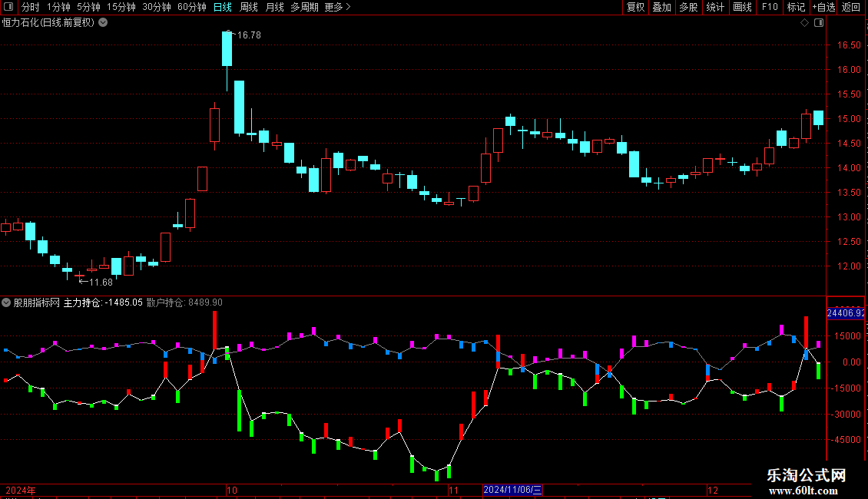Activate the 画线 drawing tool
This screenshot has height=499, width=868.
742,7
